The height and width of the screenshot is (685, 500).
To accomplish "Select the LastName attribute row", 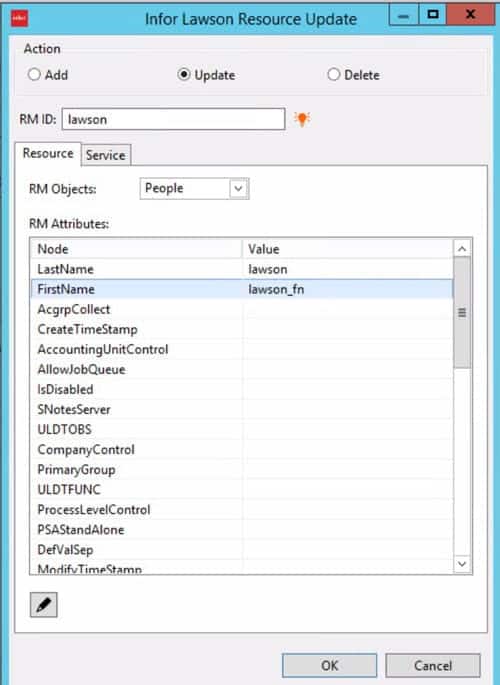I will coord(241,269).
